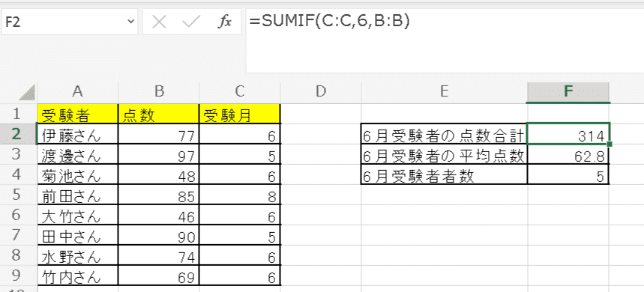Select column A header
The image size is (644, 292).
coord(78,92)
